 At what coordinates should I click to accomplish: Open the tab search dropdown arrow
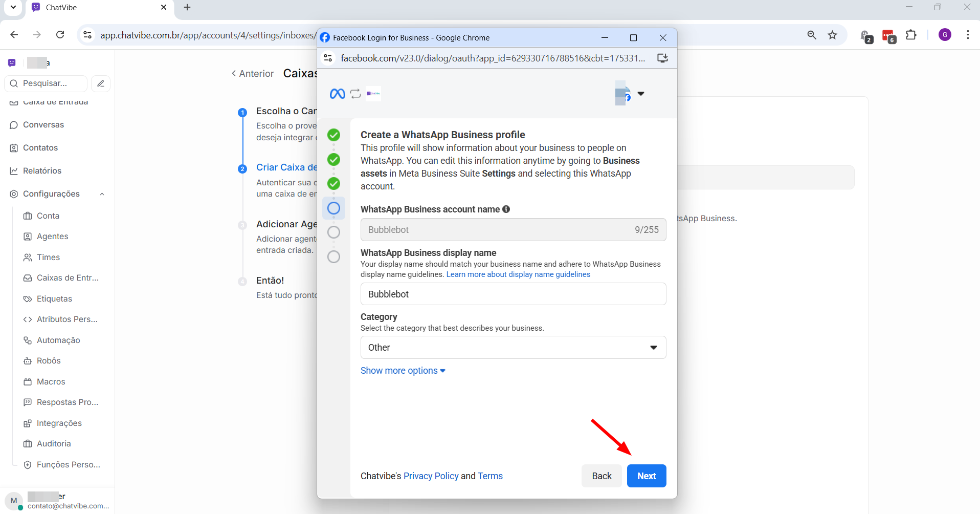pos(13,7)
